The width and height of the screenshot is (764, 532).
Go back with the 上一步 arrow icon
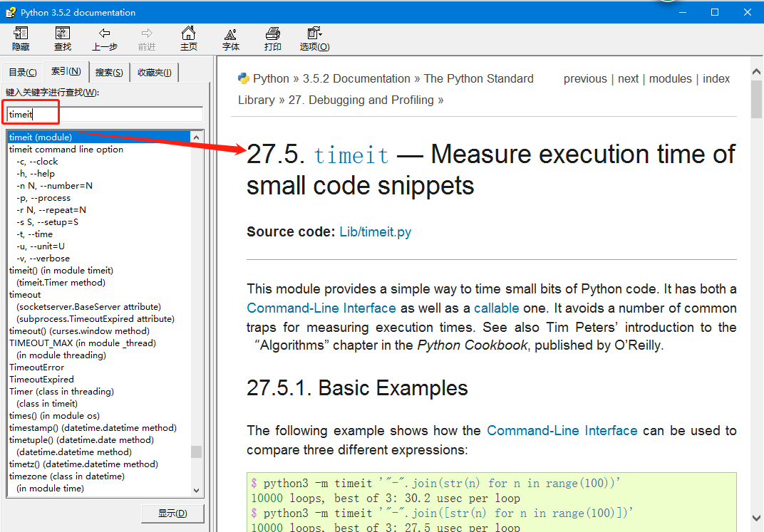[x=104, y=33]
